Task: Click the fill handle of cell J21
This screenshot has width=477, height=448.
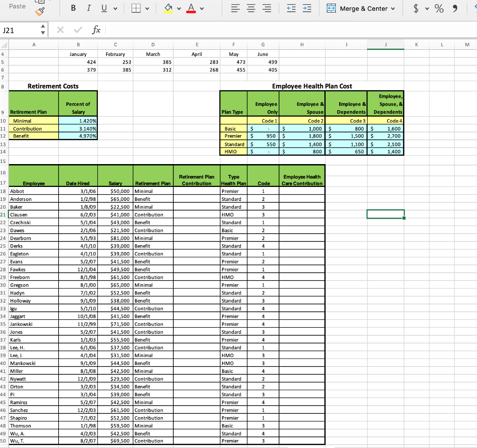Action: coord(404,218)
